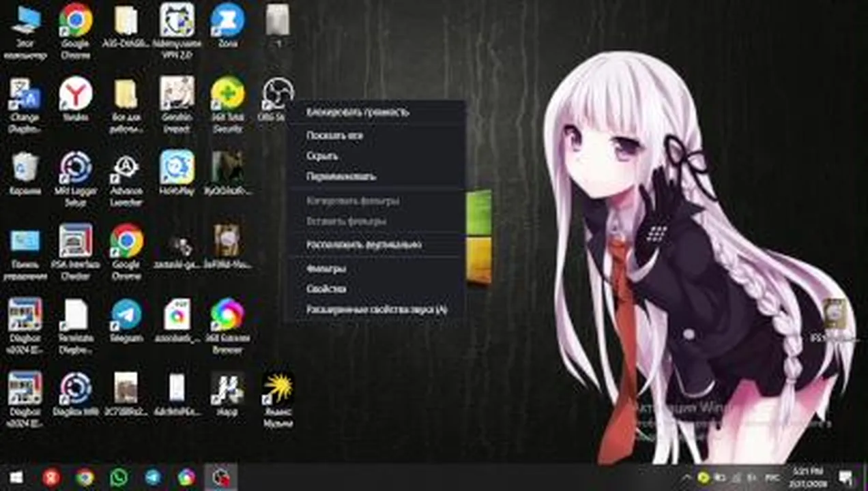Viewport: 868px width, 491px height.
Task: Open the Яндекс Музыка shortcut
Action: pos(278,400)
